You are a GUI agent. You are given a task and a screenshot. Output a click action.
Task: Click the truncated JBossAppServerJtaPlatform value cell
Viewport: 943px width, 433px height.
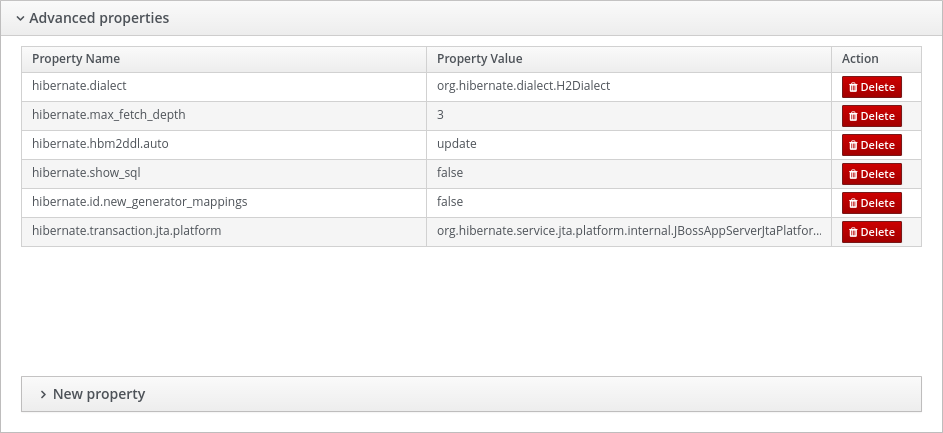pos(629,231)
